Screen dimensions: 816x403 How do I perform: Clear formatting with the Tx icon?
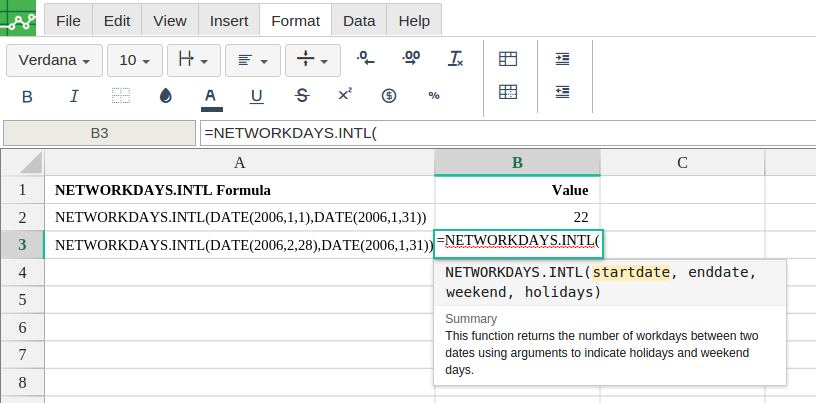456,59
